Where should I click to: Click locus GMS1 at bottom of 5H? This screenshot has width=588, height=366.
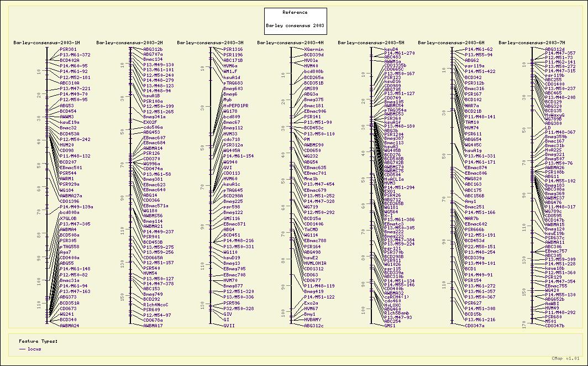[x=389, y=326]
